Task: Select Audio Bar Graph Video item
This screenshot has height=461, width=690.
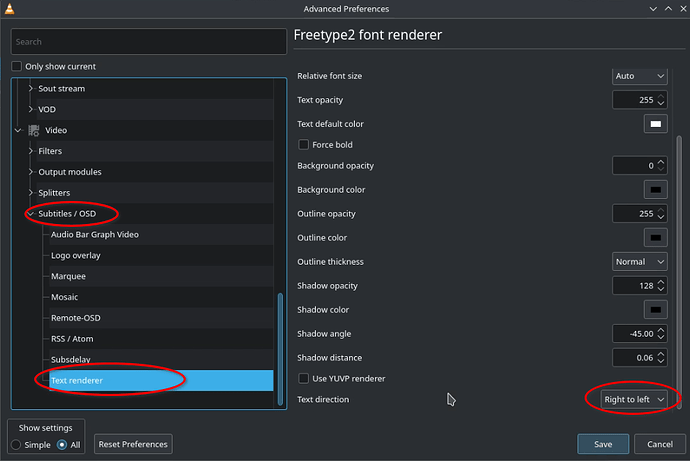Action: point(95,234)
